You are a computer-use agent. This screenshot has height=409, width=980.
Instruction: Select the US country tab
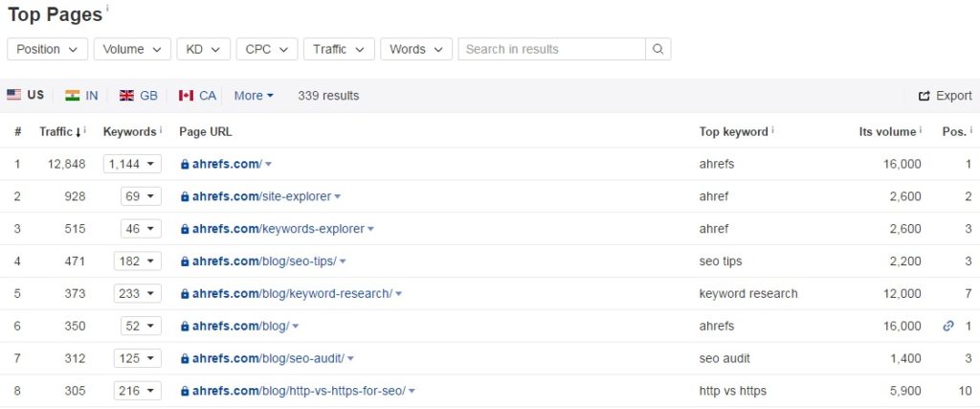(x=26, y=95)
